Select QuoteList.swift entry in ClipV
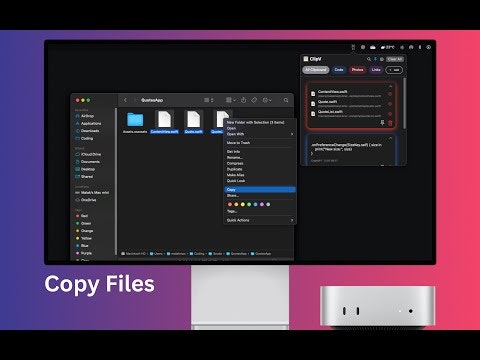The image size is (480, 360). point(348,114)
